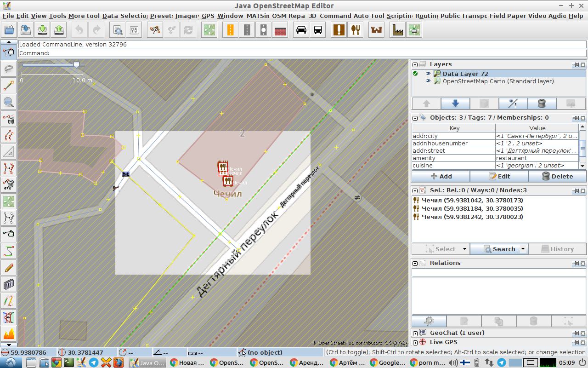Screen dimensions: 588x368
Task: Toggle visibility eye of OpenStreetMap Carto layer
Action: click(x=428, y=81)
